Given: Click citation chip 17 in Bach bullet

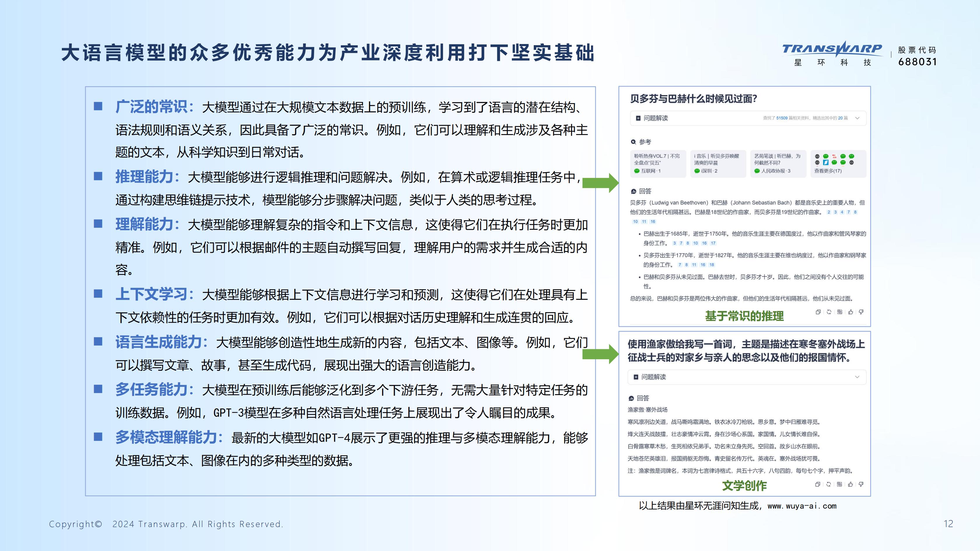Looking at the screenshot, I should 713,243.
